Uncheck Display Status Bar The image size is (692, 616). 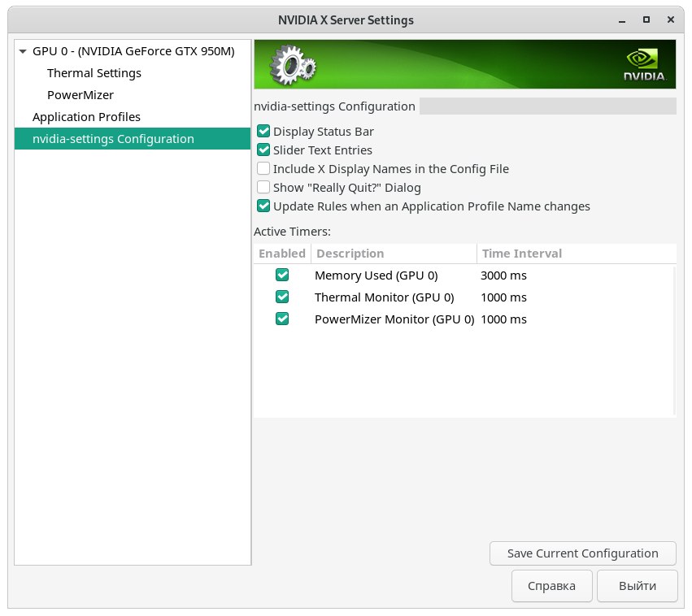pyautogui.click(x=263, y=132)
